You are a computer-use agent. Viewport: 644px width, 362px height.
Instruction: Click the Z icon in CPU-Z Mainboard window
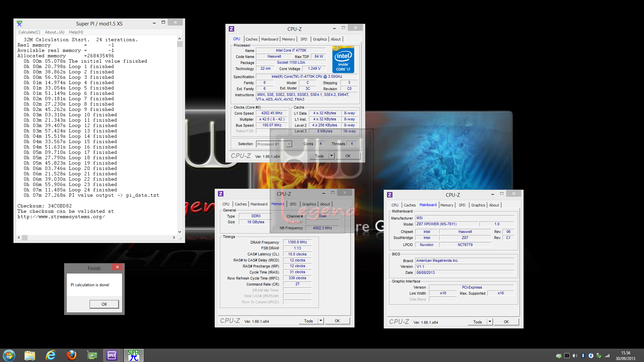[390, 195]
